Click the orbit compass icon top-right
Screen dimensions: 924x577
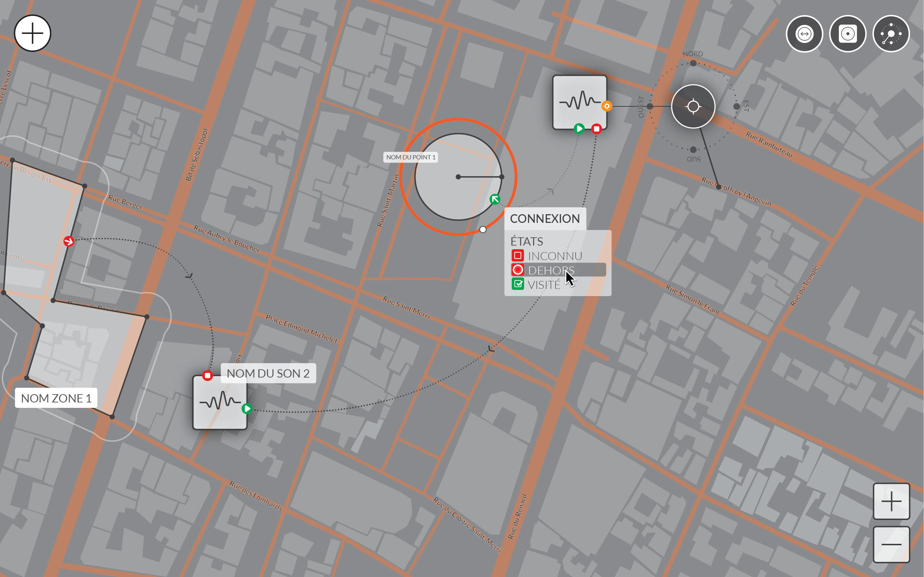click(x=891, y=34)
